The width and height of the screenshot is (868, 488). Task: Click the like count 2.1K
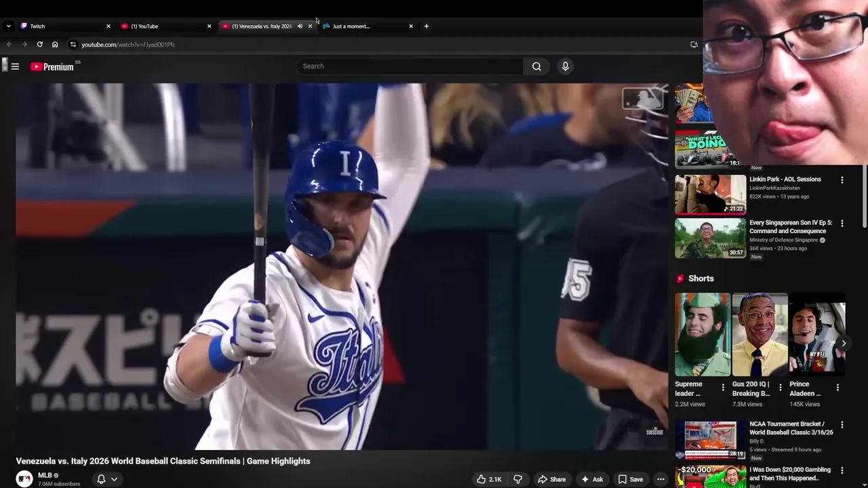(495, 480)
